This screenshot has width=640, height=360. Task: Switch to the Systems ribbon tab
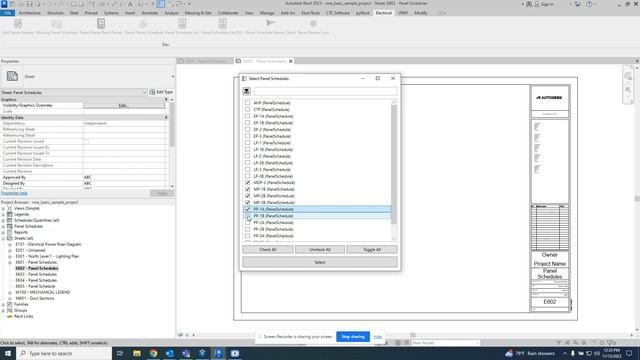(x=111, y=13)
